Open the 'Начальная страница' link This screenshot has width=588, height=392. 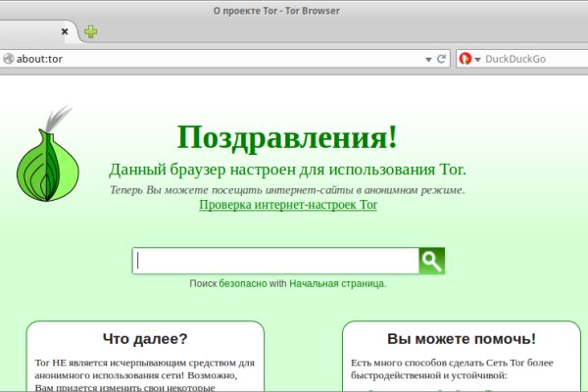pos(336,283)
